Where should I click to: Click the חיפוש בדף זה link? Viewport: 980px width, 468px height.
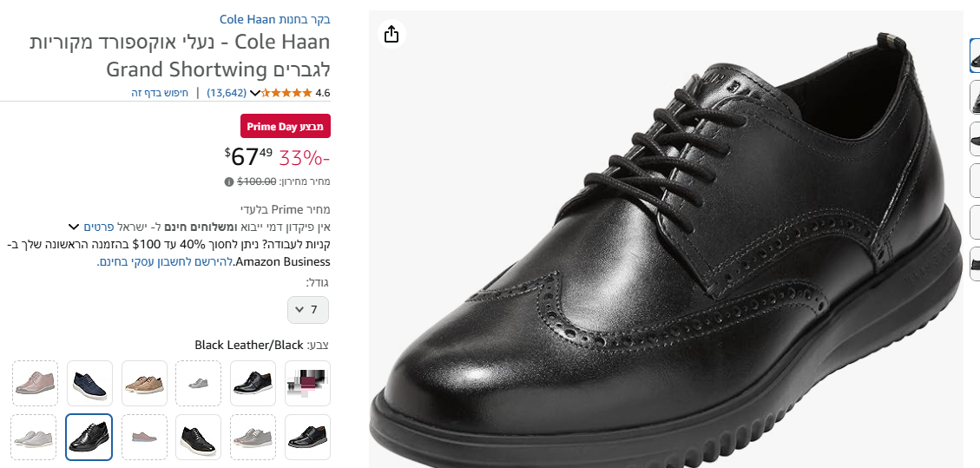[160, 93]
